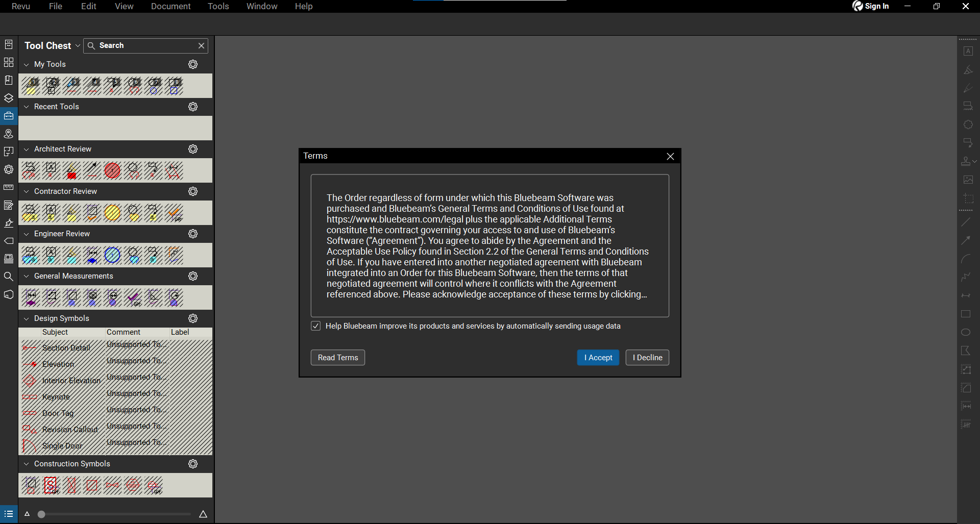Click the I Accept button

point(598,358)
